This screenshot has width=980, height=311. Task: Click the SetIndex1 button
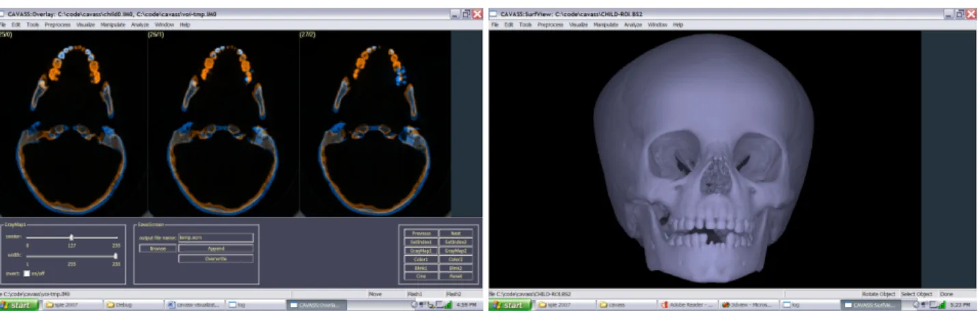(x=421, y=242)
